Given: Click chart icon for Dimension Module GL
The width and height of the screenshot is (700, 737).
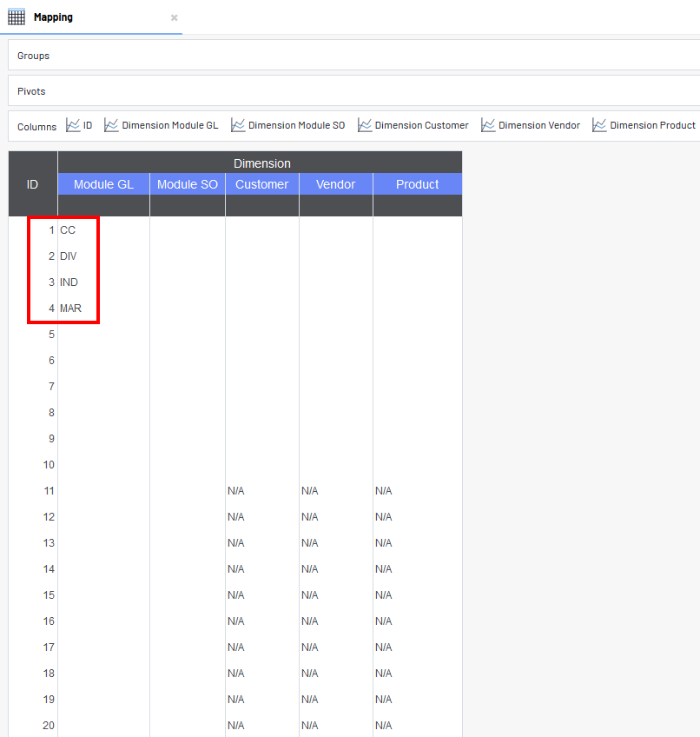Looking at the screenshot, I should 111,125.
